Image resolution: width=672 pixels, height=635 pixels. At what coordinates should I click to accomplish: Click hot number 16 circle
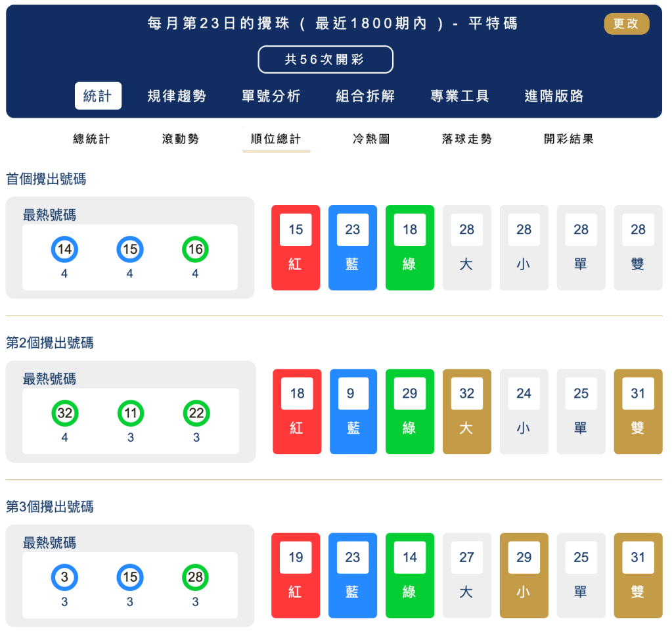click(x=194, y=249)
